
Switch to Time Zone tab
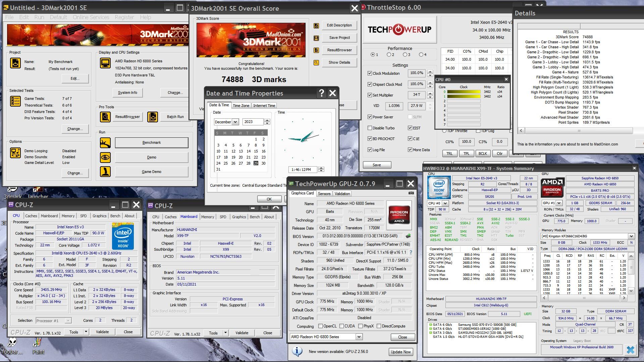click(241, 106)
